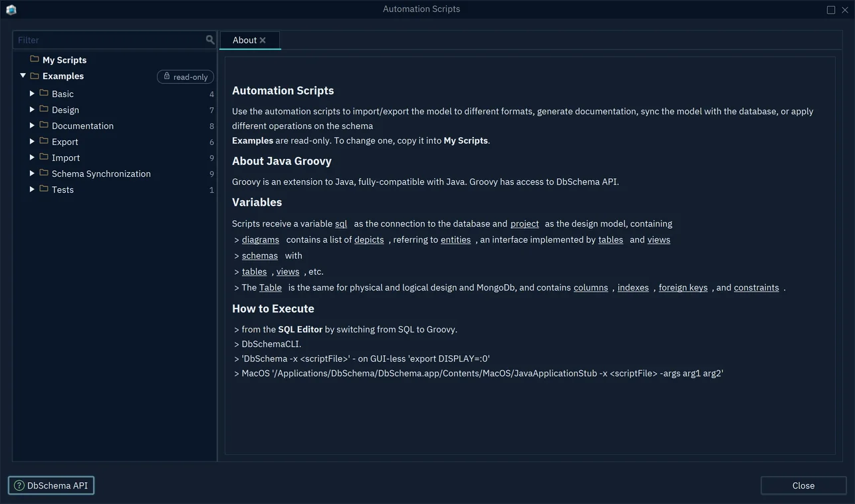Screen dimensions: 855x504
Task: Click the search magnifier icon in Filter box
Action: pos(210,40)
